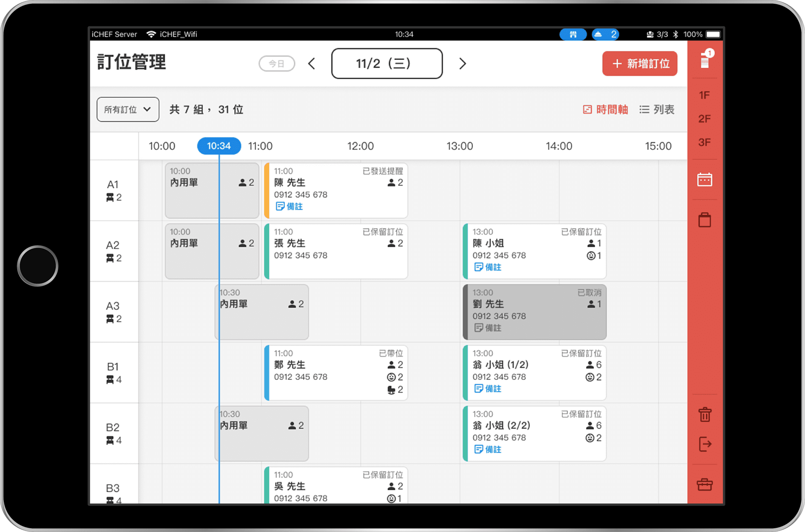
Task: Select the 2F floor tab
Action: pos(705,119)
